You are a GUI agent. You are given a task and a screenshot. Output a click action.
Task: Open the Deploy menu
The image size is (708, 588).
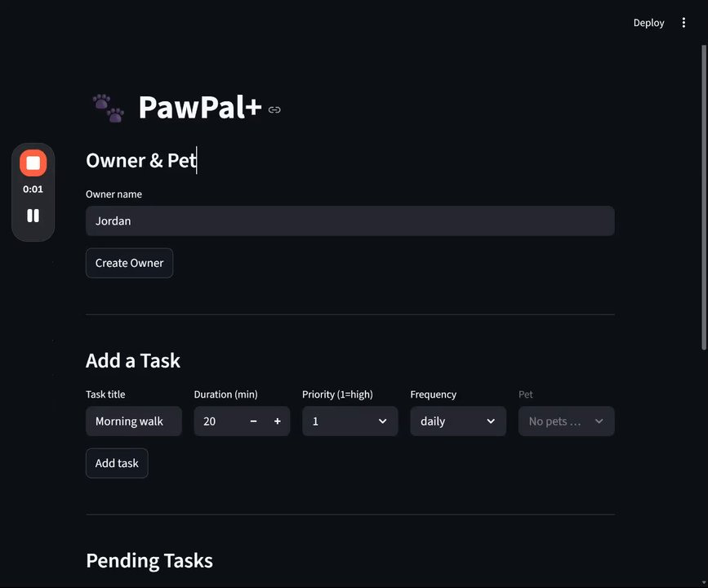(648, 23)
